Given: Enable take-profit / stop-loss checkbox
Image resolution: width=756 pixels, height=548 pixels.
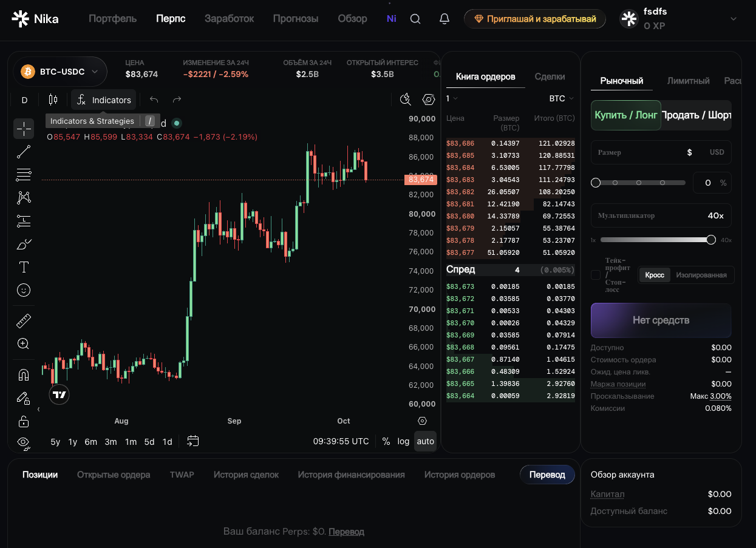Looking at the screenshot, I should pyautogui.click(x=596, y=275).
